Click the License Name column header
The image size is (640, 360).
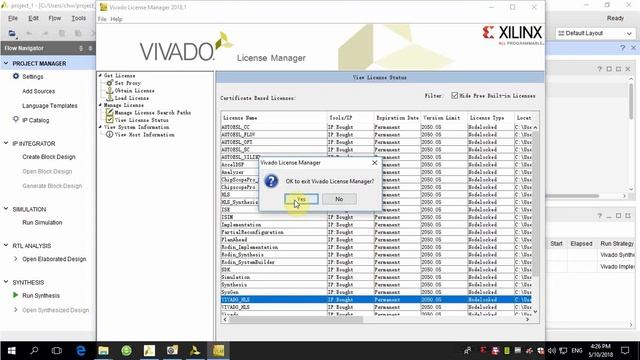(274, 118)
